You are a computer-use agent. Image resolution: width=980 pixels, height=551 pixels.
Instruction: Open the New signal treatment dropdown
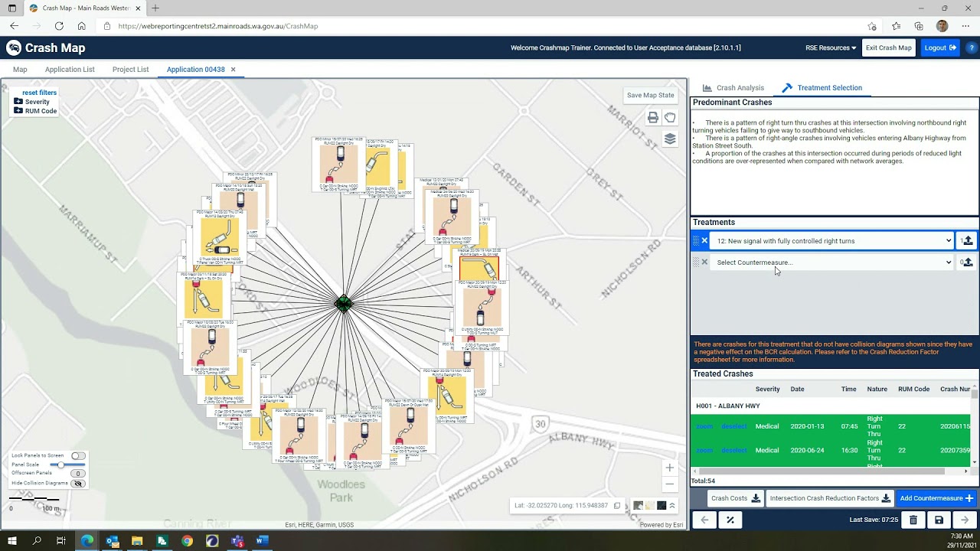tap(831, 240)
